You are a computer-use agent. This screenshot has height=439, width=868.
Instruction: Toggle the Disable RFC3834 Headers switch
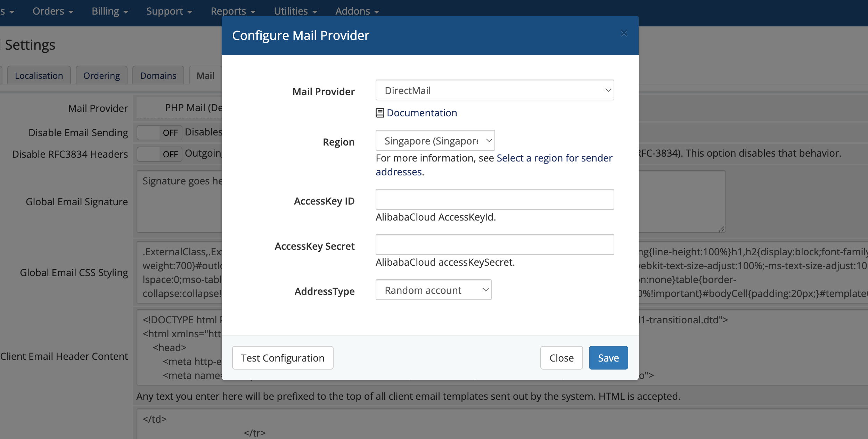[159, 154]
